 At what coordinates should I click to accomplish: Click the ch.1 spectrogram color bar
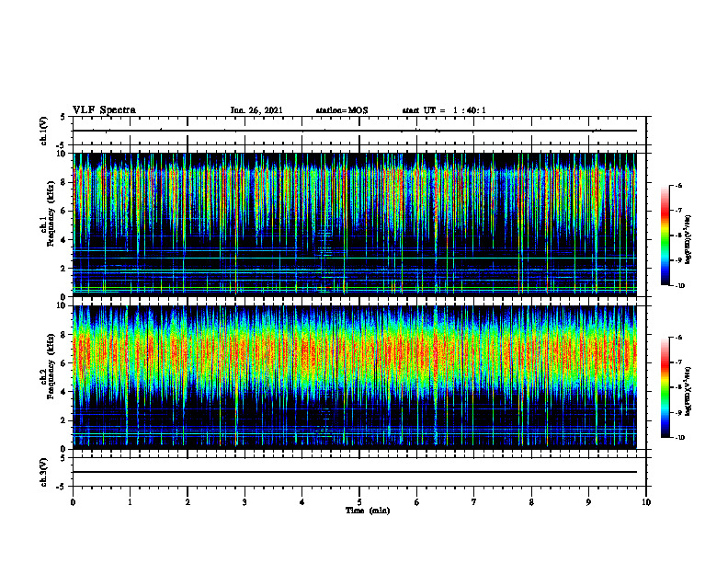click(665, 236)
